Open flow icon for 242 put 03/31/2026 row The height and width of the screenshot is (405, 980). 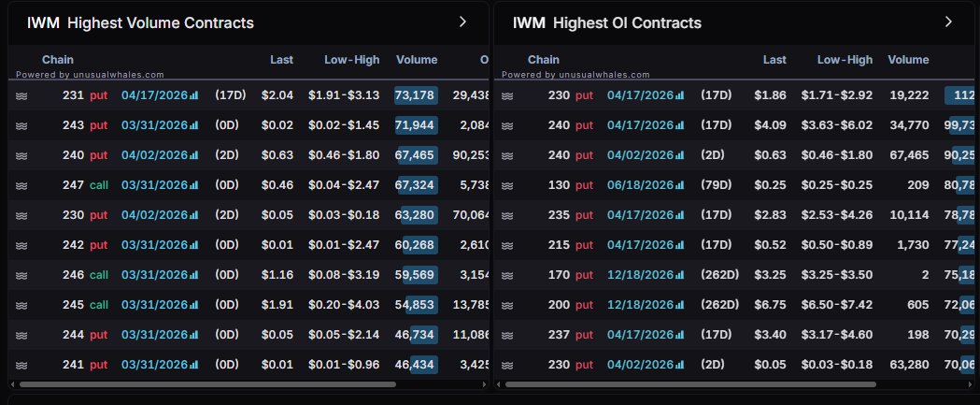(21, 245)
